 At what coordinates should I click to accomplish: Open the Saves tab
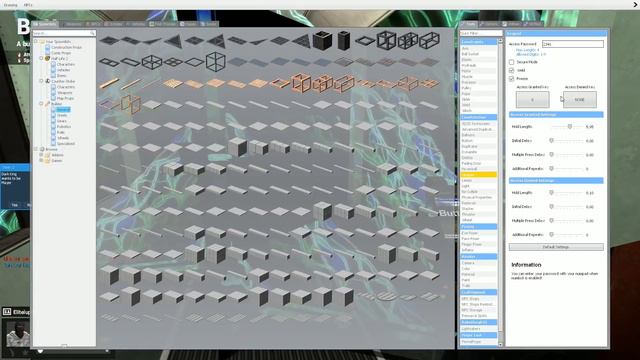209,24
